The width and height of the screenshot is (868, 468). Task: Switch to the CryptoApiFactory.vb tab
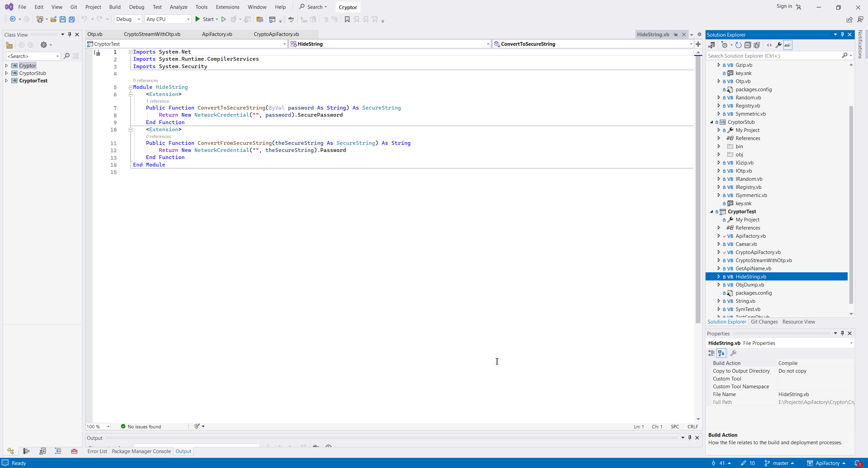point(276,34)
